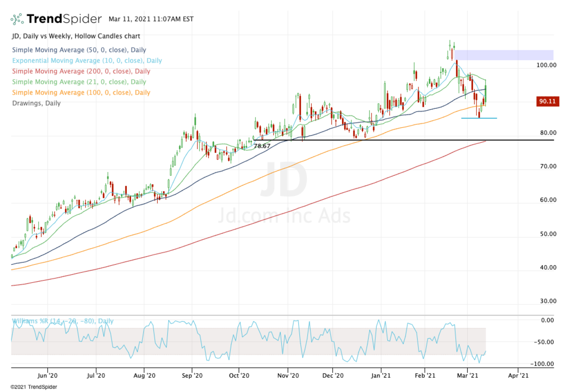This screenshot has width=570, height=392.
Task: Click the Mar '21 date axis label
Action: coord(468,375)
